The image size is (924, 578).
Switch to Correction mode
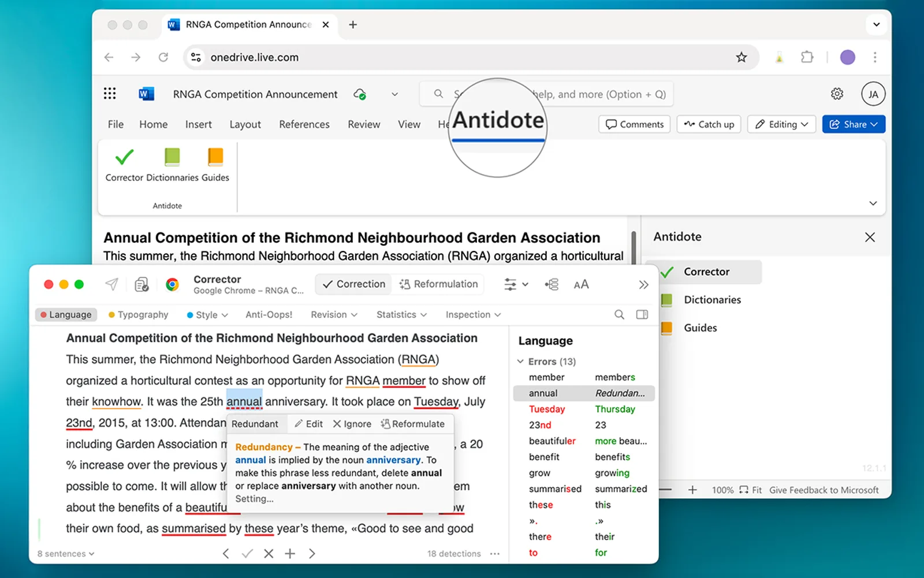pyautogui.click(x=353, y=284)
